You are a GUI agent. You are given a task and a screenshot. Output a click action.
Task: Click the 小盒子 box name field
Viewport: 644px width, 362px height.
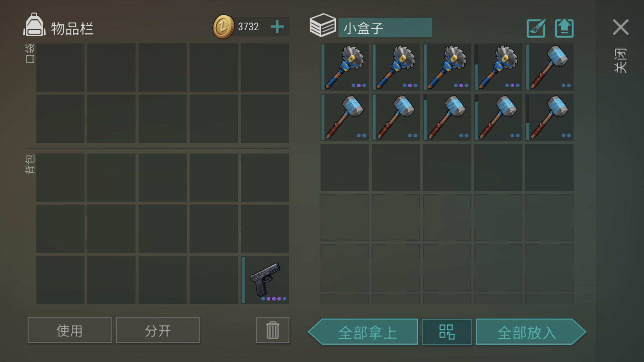pyautogui.click(x=385, y=28)
